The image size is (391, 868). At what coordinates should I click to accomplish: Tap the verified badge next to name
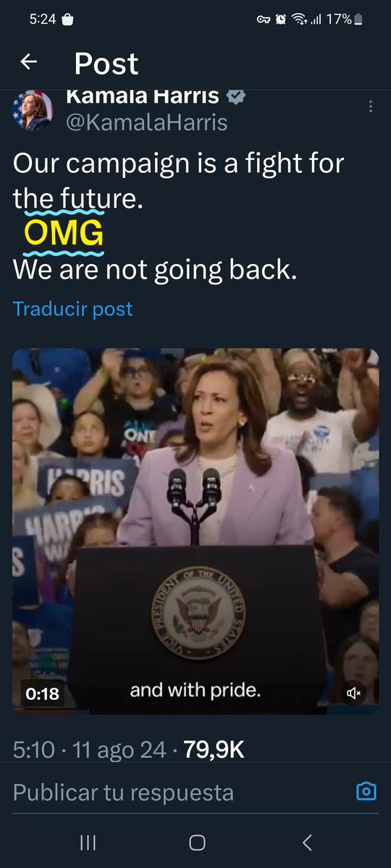coord(237,96)
